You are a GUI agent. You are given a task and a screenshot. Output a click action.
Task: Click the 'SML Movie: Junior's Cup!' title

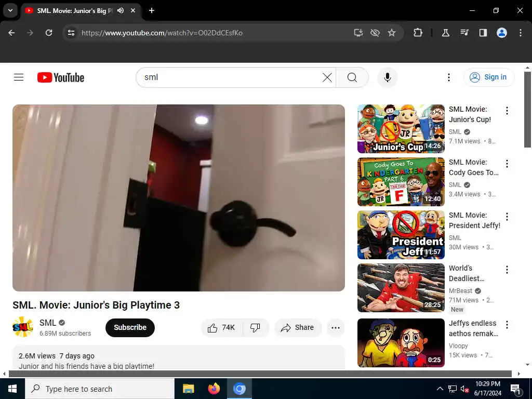pyautogui.click(x=470, y=114)
